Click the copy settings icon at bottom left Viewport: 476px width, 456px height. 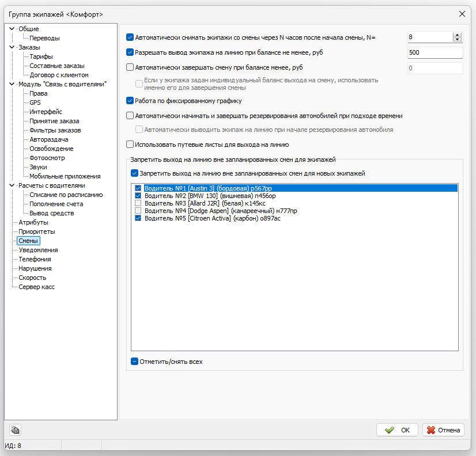[x=15, y=430]
